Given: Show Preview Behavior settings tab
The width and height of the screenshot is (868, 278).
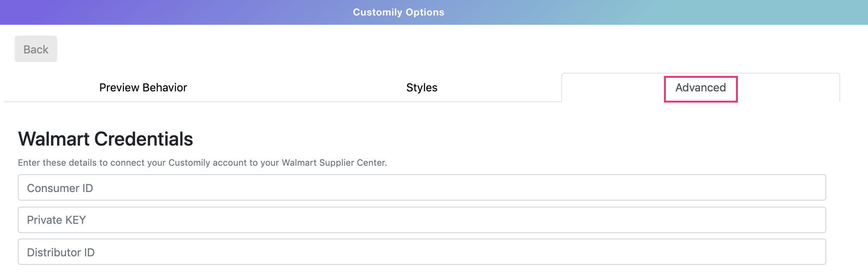Looking at the screenshot, I should tap(143, 88).
